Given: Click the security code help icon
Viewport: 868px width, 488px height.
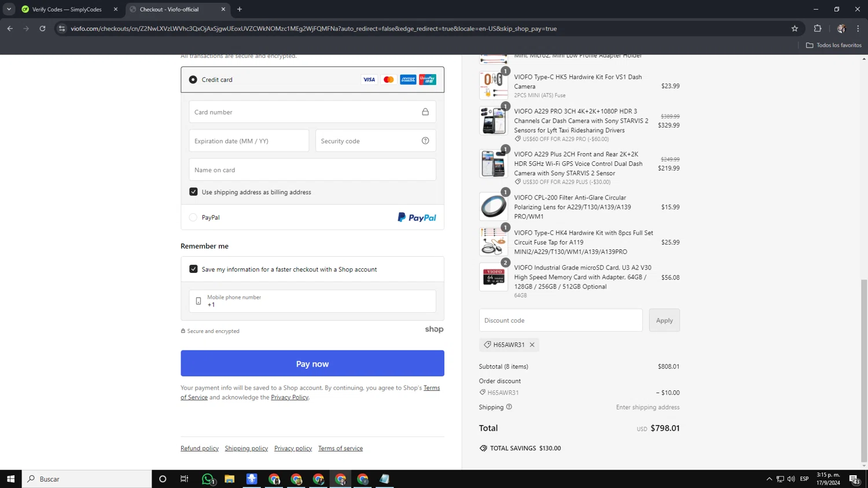Looking at the screenshot, I should [425, 141].
